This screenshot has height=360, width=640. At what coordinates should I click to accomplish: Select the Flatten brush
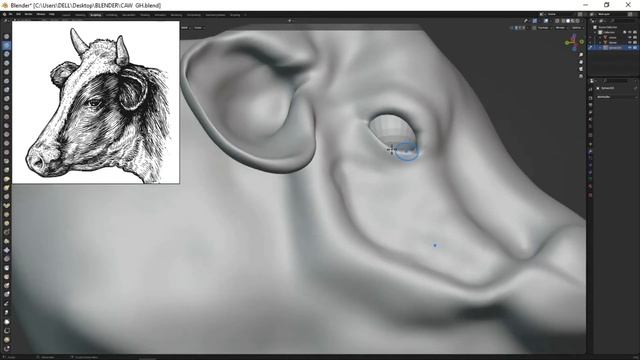(7, 126)
